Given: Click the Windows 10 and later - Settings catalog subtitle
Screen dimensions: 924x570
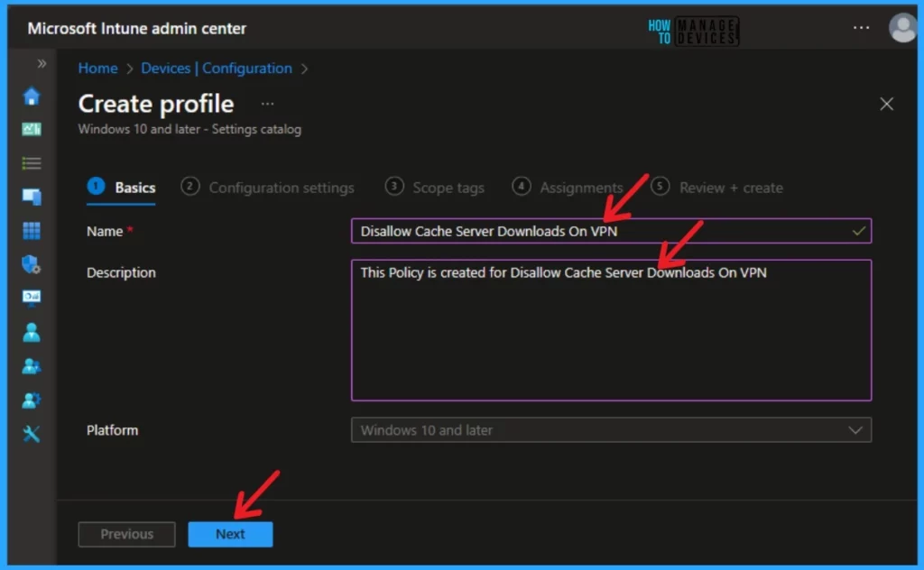Looking at the screenshot, I should [x=189, y=129].
